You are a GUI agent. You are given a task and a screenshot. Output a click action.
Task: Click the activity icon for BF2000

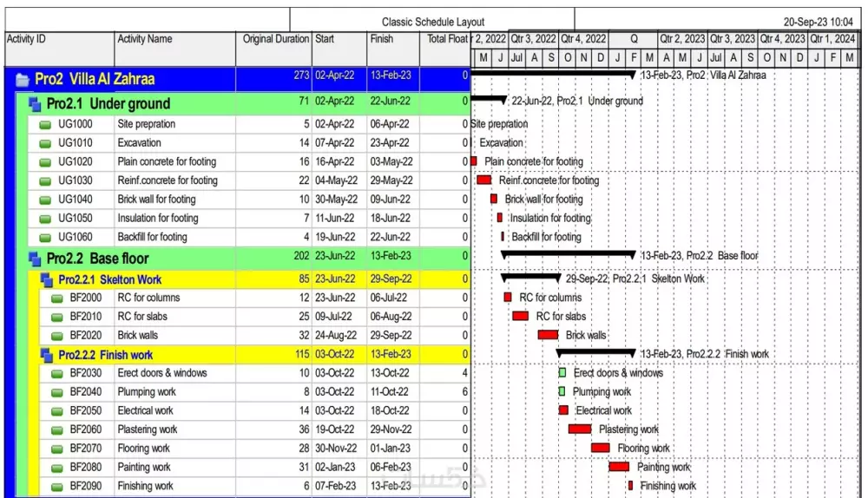pos(56,298)
